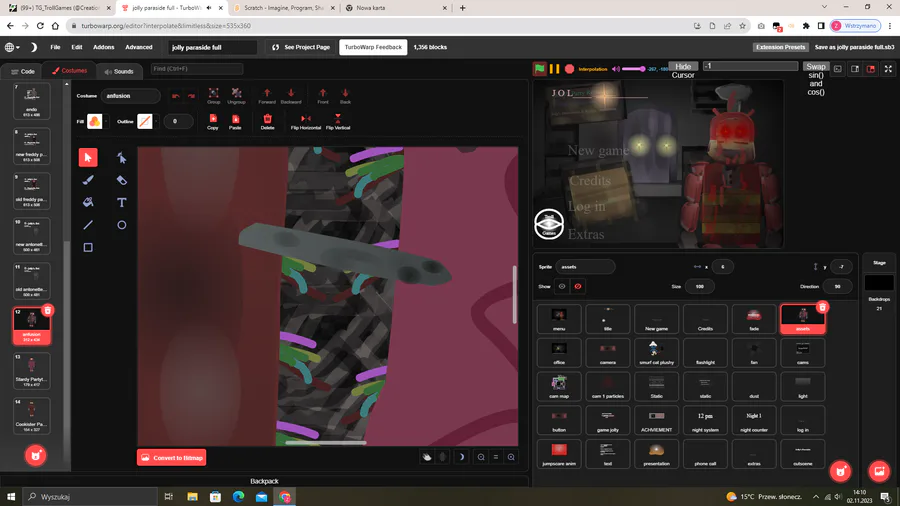Screen dimensions: 900x506
Task: Switch to the Sounds tab
Action: pyautogui.click(x=119, y=71)
